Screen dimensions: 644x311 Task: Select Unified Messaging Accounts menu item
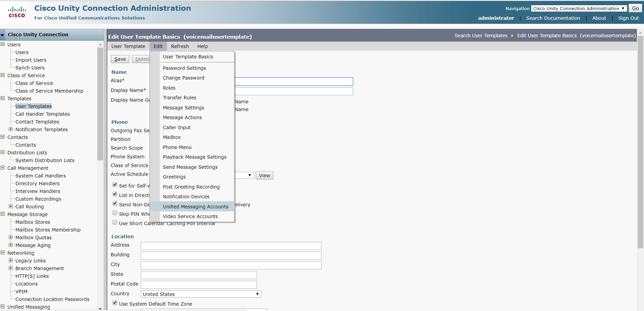192,207
